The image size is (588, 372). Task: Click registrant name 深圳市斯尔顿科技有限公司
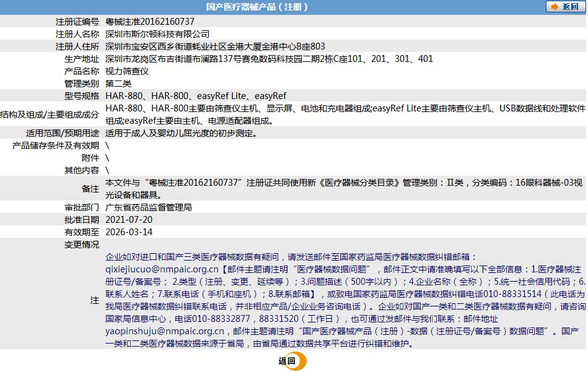(x=157, y=34)
